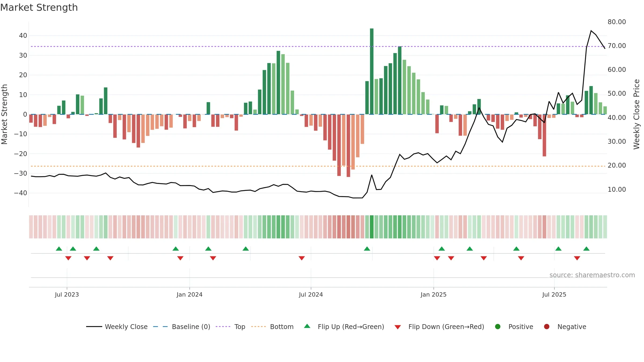
Task: Click the black Weekly Close line legend sample
Action: 94,327
